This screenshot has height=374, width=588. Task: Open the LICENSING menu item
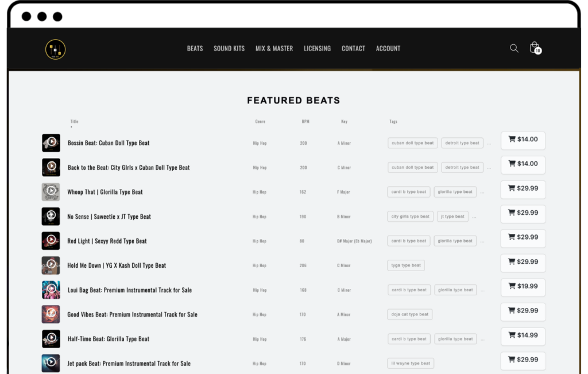click(x=317, y=48)
